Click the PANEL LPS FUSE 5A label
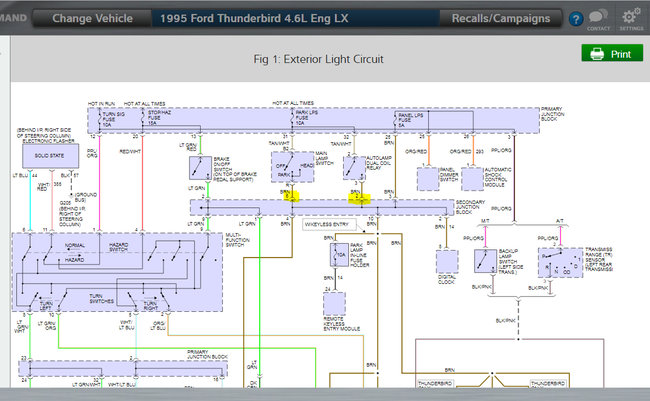This screenshot has height=401, width=650. [x=411, y=120]
